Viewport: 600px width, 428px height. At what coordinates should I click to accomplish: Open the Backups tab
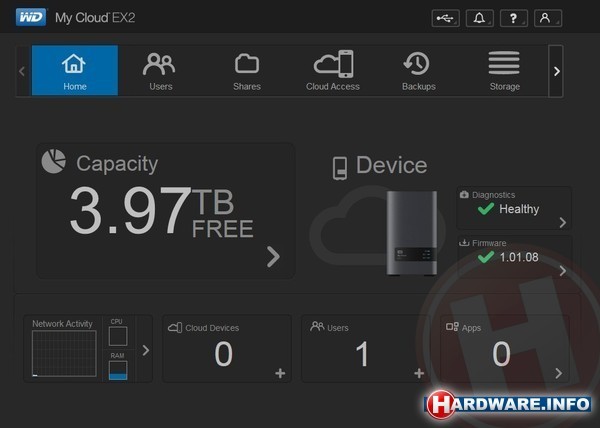[x=419, y=70]
